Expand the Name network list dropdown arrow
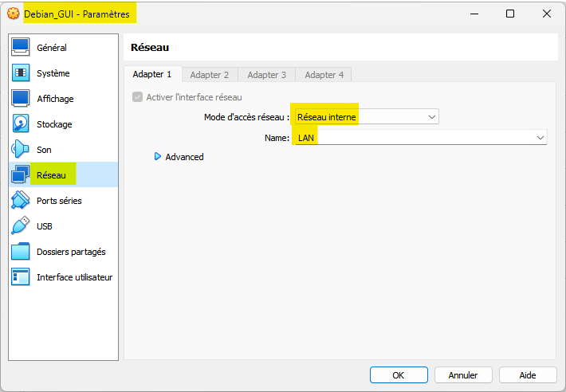Screen dimensions: 566x392 (540, 138)
